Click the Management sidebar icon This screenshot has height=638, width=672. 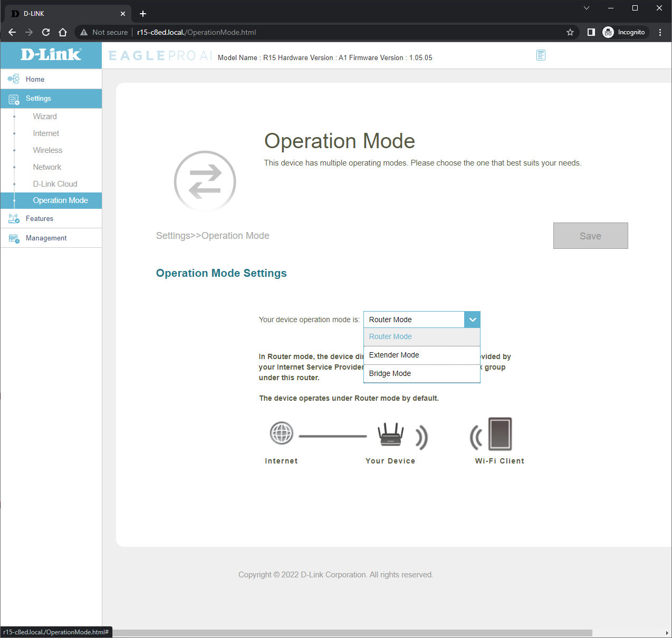click(14, 238)
